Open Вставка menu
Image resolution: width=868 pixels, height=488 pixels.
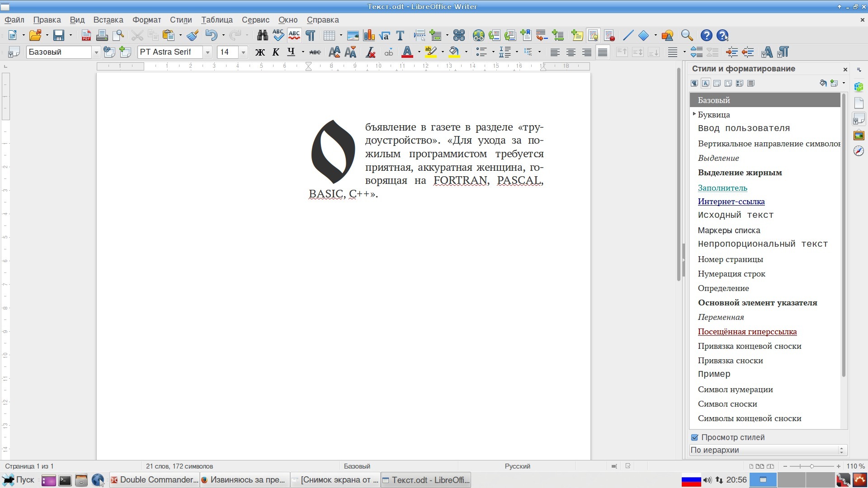click(x=108, y=20)
